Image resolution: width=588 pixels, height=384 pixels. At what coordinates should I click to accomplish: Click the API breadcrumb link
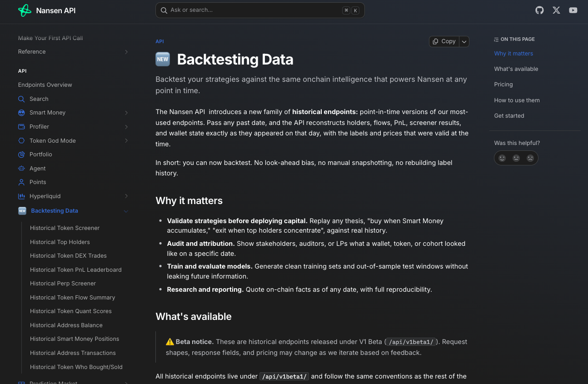[x=159, y=41]
